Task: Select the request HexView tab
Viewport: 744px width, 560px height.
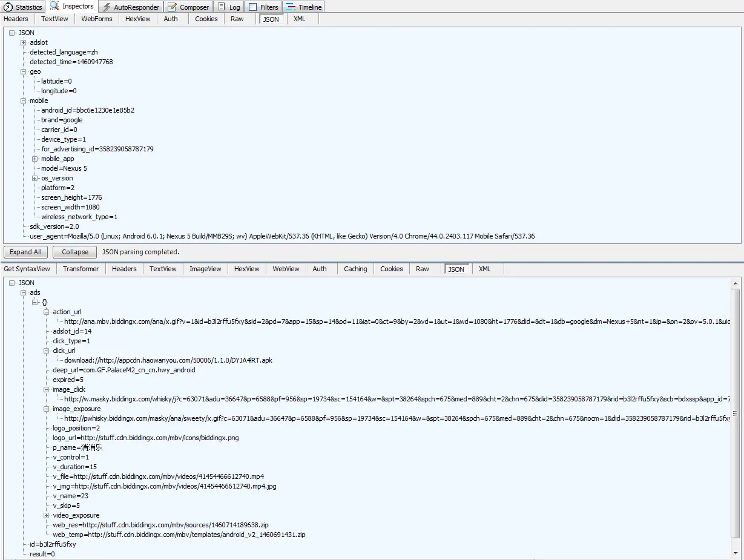Action: [x=138, y=19]
